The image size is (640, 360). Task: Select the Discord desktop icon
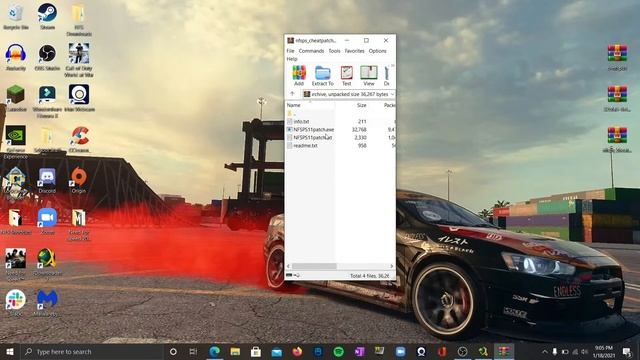click(47, 180)
